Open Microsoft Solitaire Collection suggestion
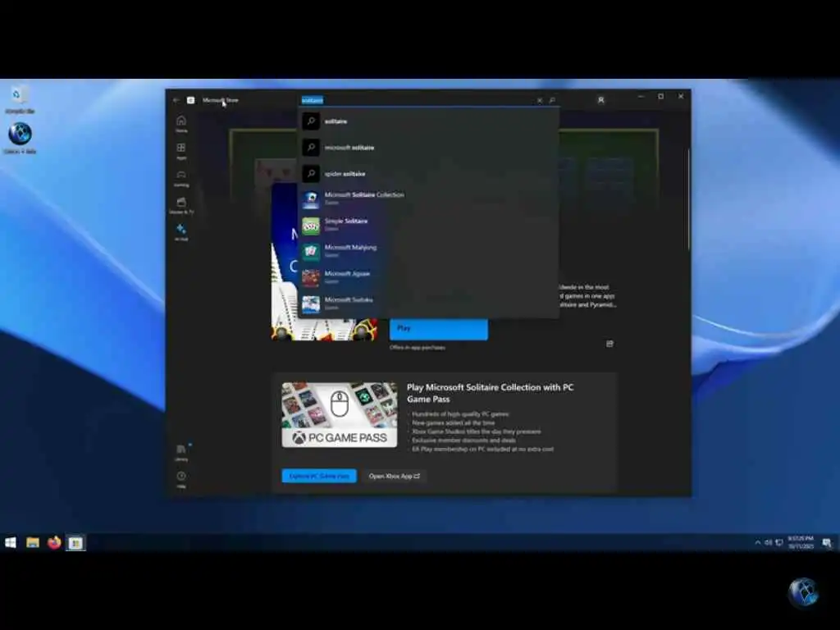840x630 pixels. click(428, 199)
